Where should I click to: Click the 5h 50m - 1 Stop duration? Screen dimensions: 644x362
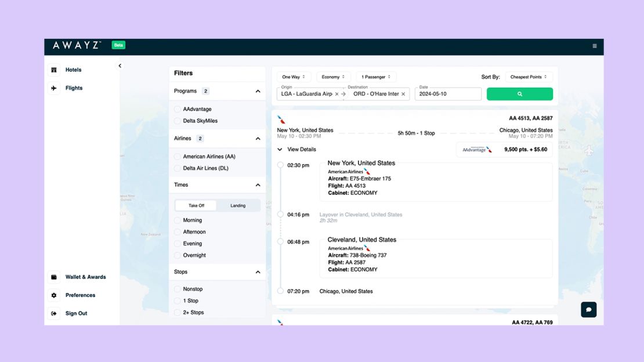(416, 133)
